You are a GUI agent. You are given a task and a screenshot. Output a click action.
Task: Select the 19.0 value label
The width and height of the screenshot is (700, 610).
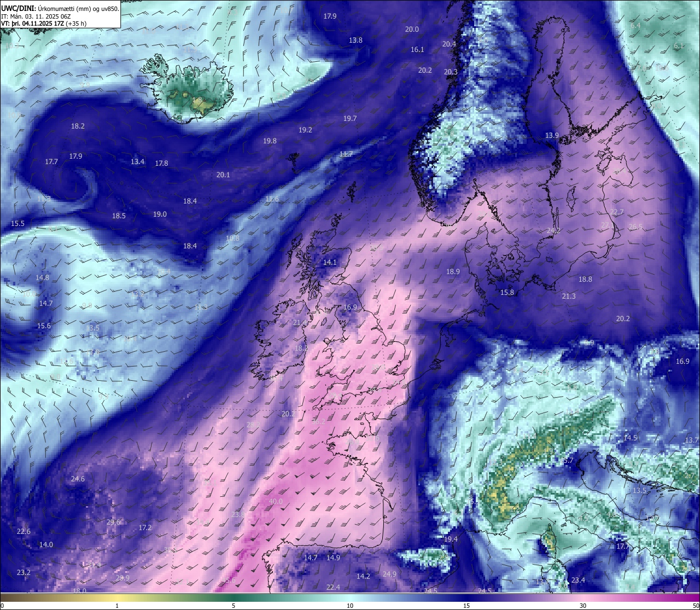(160, 214)
